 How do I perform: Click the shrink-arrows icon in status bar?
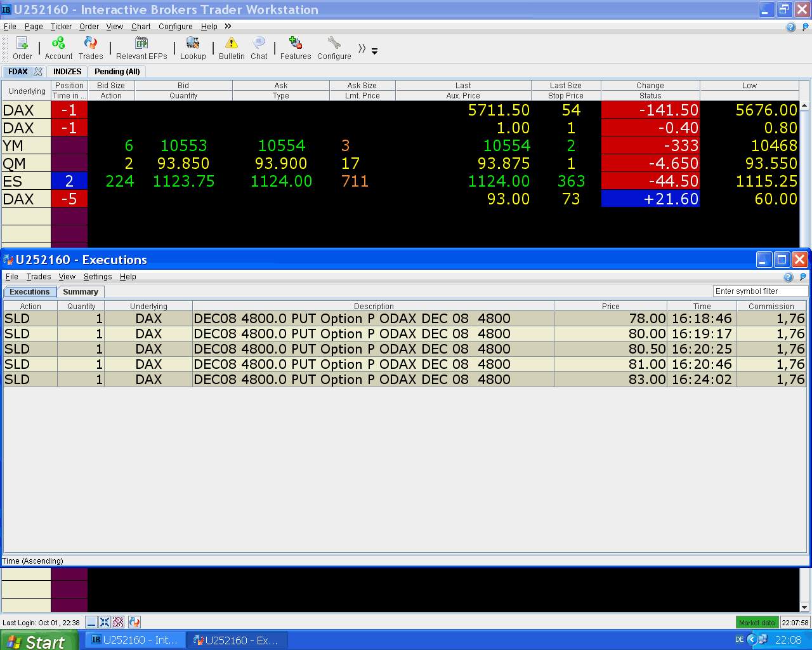(105, 622)
